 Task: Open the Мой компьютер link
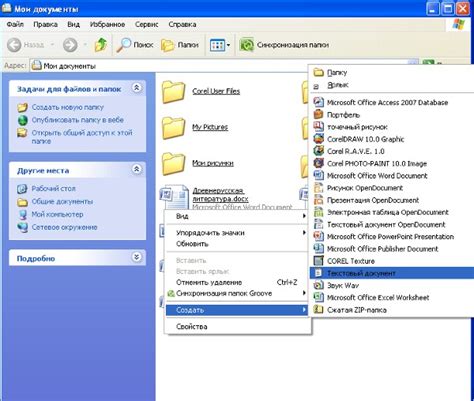[x=57, y=214]
